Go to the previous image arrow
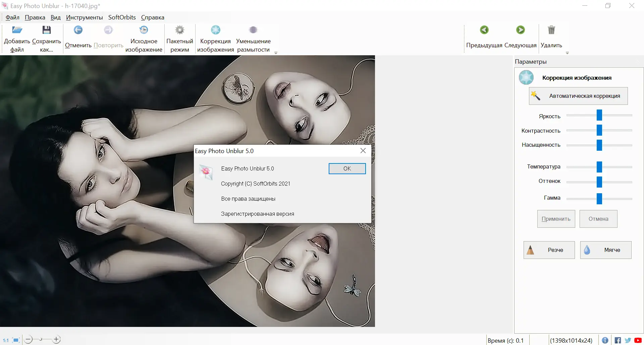This screenshot has width=644, height=345. 484,30
